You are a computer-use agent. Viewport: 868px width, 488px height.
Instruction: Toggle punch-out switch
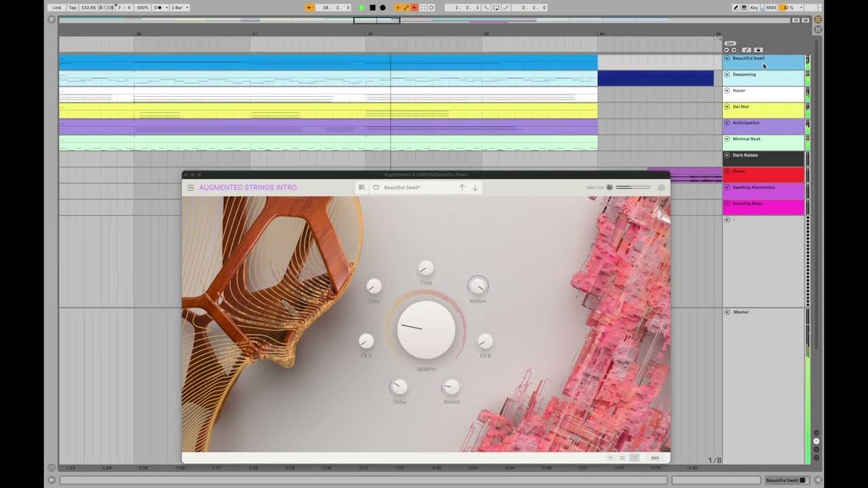coord(506,7)
